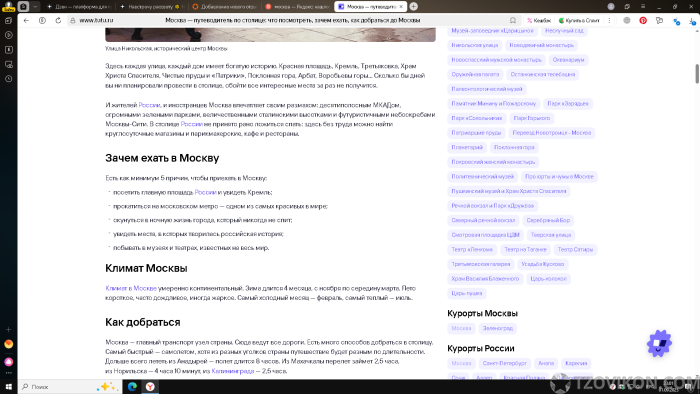700x394 pixels.
Task: Reload the current tutu.ru page
Action: click(x=58, y=21)
